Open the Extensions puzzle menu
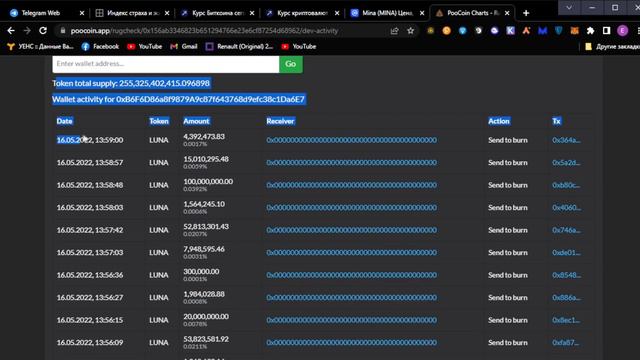The width and height of the screenshot is (640, 360). (590, 31)
